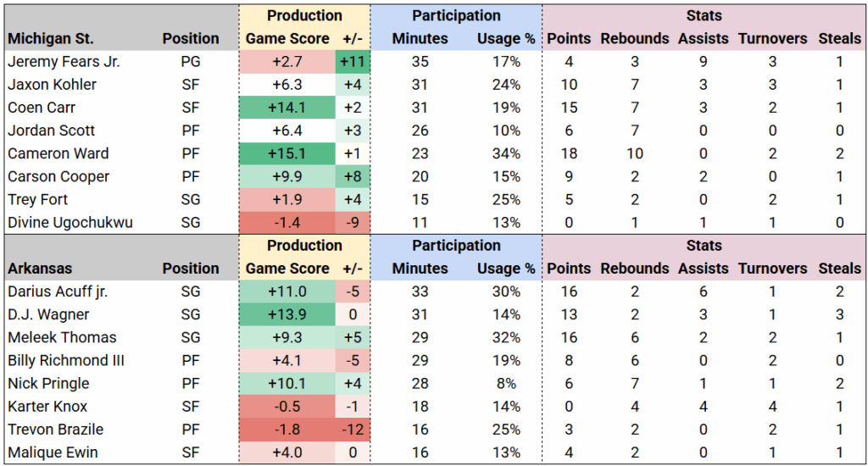Select Jeremy Fears Jr. player name cell
Viewport: 868px width, 466px height.
coord(63,62)
